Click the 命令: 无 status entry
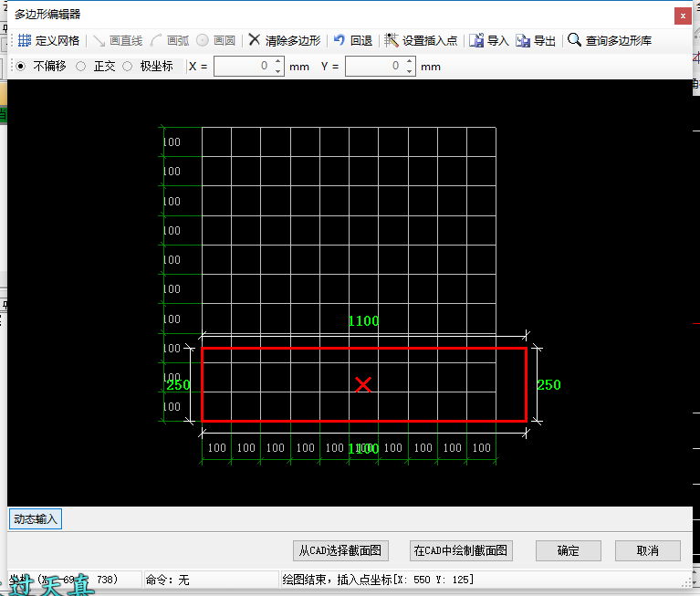 pyautogui.click(x=167, y=580)
